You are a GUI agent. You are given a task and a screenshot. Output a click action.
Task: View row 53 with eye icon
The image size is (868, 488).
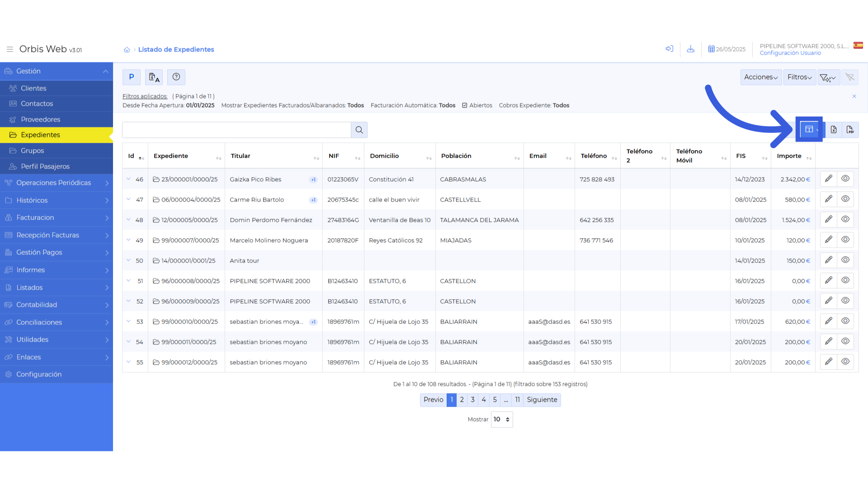[x=845, y=321]
